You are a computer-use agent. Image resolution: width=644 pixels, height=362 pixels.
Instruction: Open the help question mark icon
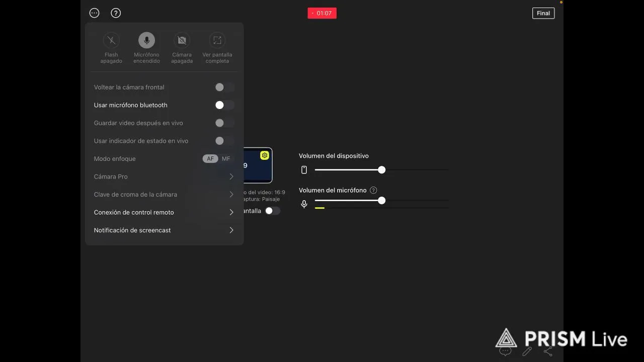[x=116, y=13]
